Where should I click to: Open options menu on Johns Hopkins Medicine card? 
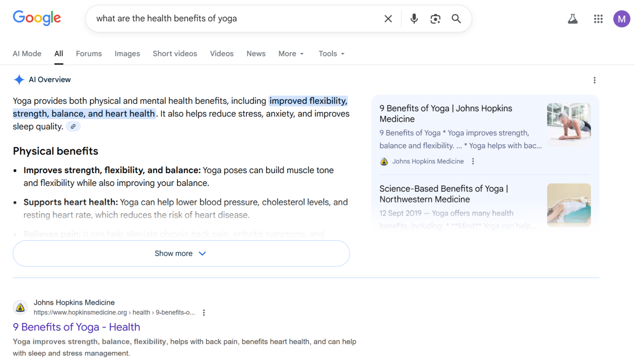(473, 161)
